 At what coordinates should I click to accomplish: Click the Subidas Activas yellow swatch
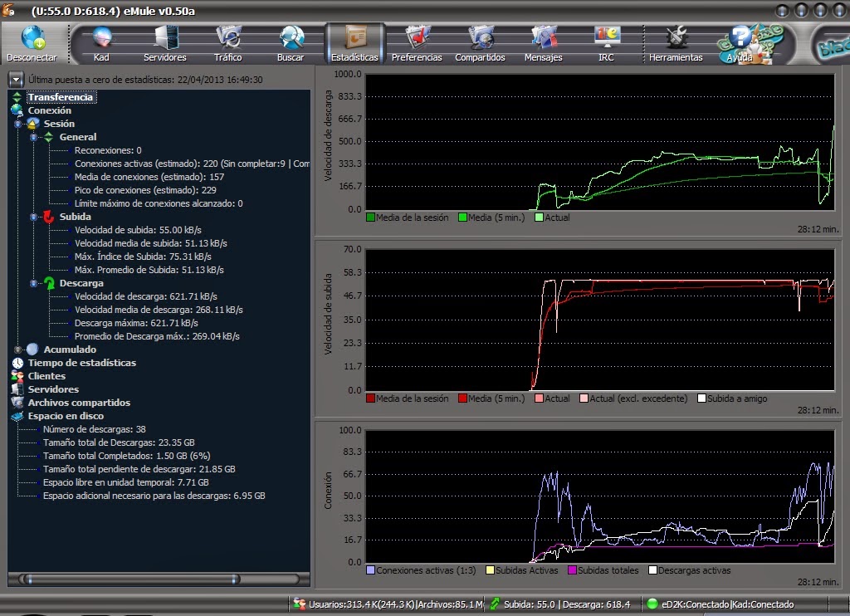click(x=490, y=570)
